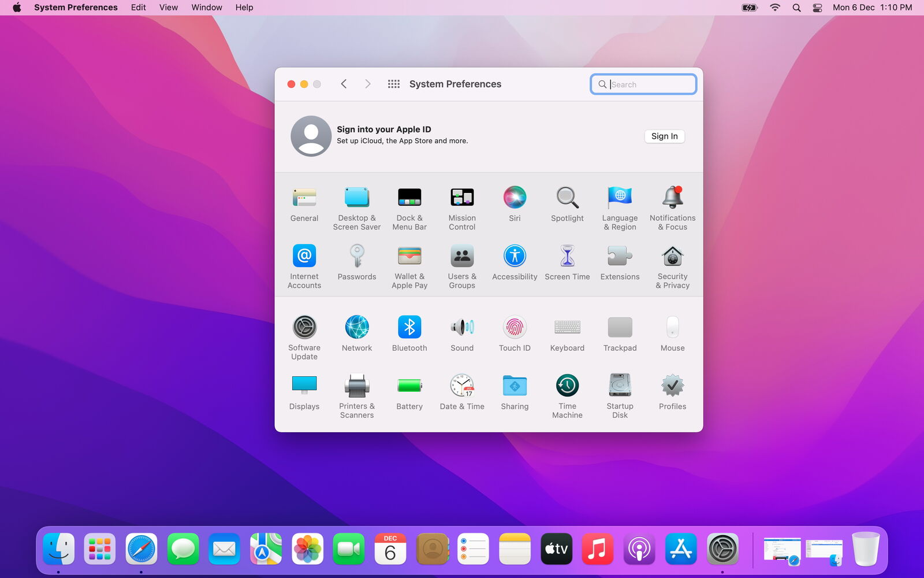924x578 pixels.
Task: Click the Sign In button
Action: click(x=665, y=136)
